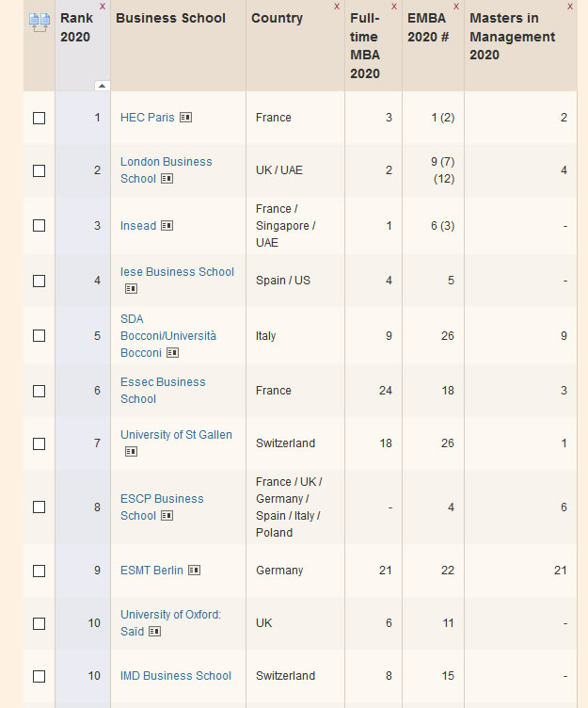Open the ESCP Business School link
Viewport: 588px width, 708px height.
(x=162, y=507)
